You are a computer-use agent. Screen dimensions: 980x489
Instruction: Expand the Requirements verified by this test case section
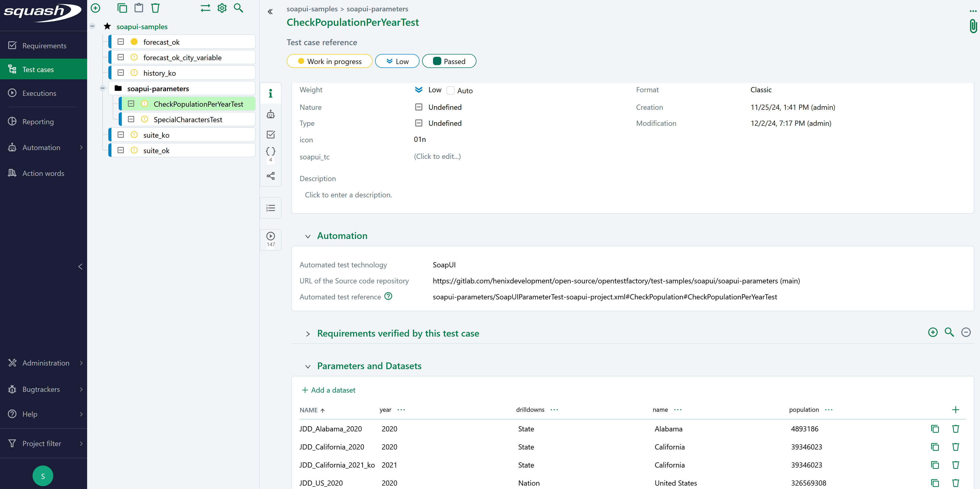click(x=308, y=334)
